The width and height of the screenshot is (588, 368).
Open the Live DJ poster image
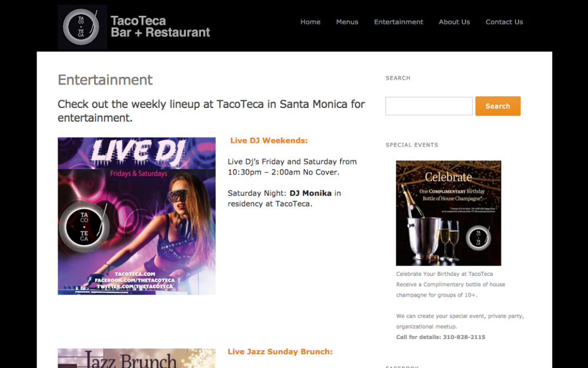pos(137,216)
